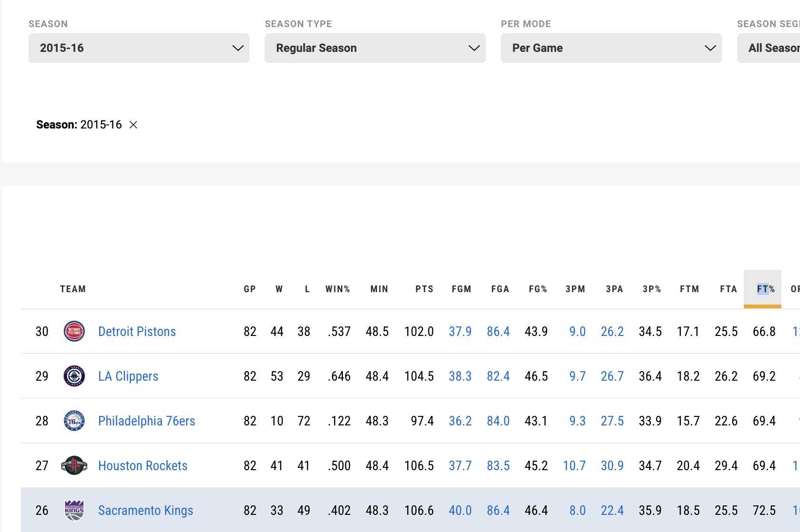Open the Per Mode dropdown
The height and width of the screenshot is (532, 800).
tap(611, 48)
